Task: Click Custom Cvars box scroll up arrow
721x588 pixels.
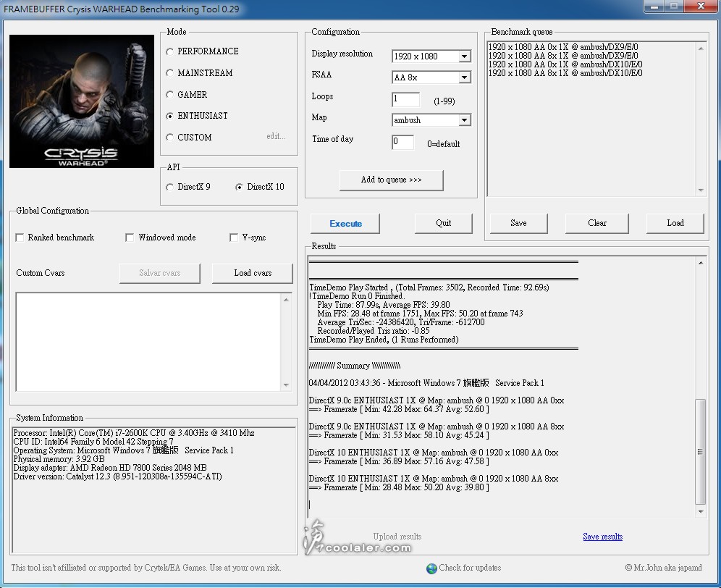Action: [x=286, y=300]
